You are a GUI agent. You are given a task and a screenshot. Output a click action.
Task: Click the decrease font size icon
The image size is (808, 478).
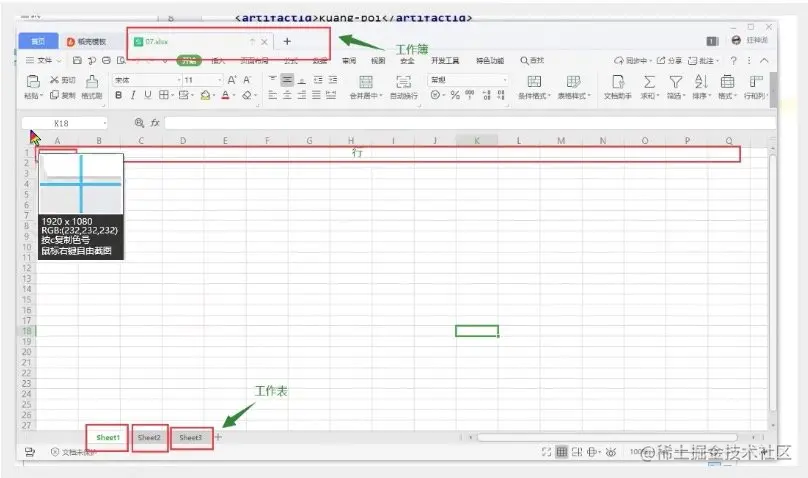point(247,80)
